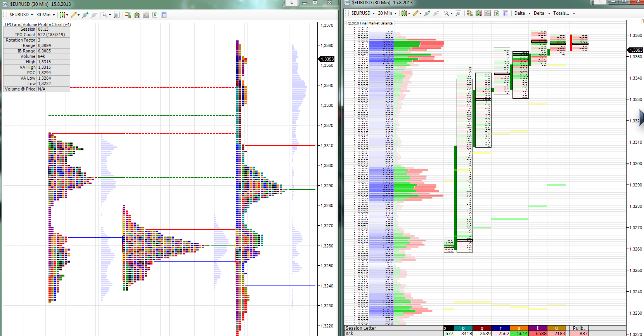Click current price marker 1,3353 on left axis
The width and height of the screenshot is (644, 336).
coord(327,59)
